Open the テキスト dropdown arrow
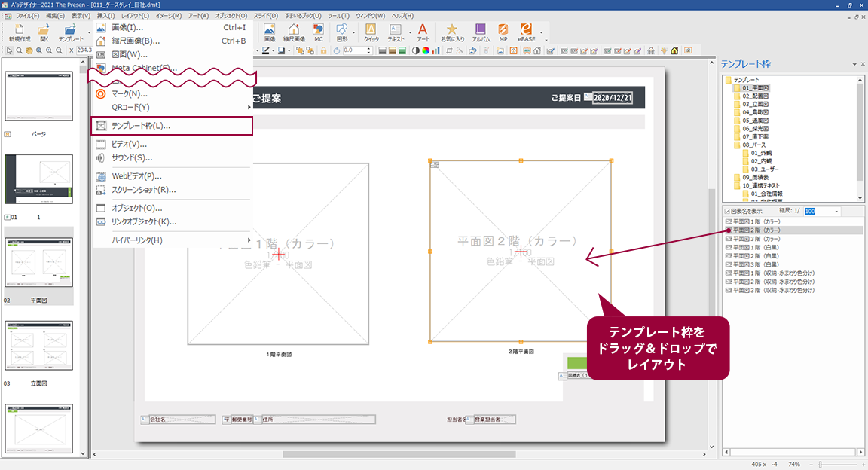 [x=410, y=32]
